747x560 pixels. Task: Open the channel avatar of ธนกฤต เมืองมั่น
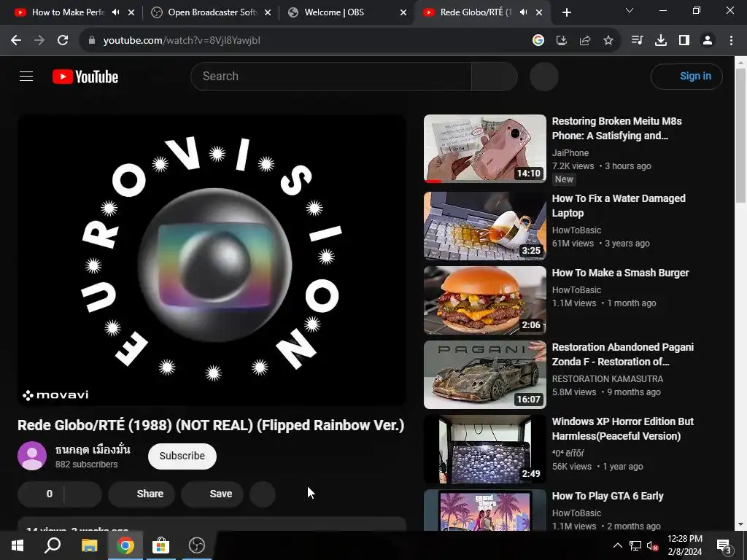click(x=32, y=456)
